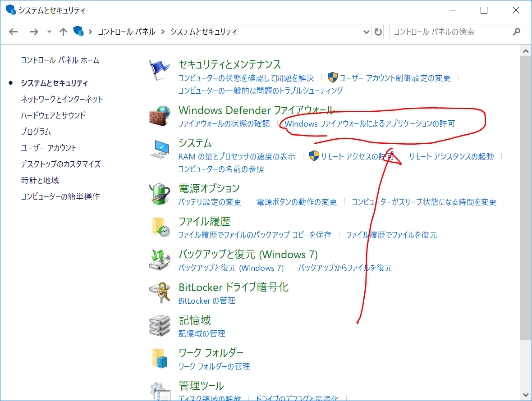
Task: Click the File History folder icon
Action: coord(160,227)
